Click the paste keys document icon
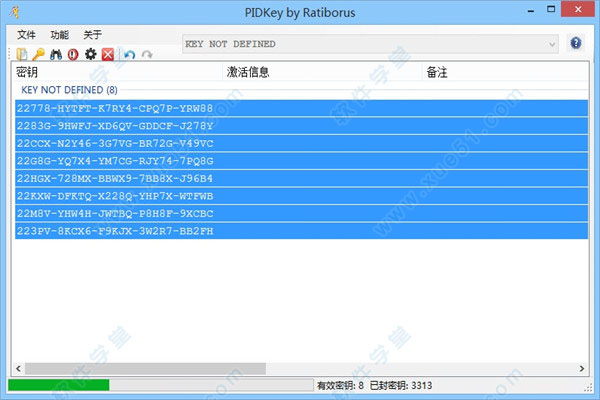 click(22, 54)
